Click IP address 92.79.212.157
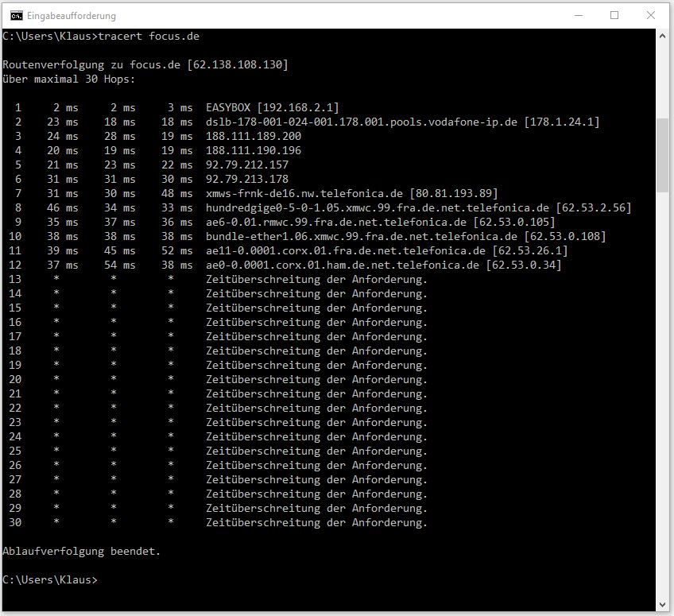This screenshot has height=616, width=674. pyautogui.click(x=247, y=165)
